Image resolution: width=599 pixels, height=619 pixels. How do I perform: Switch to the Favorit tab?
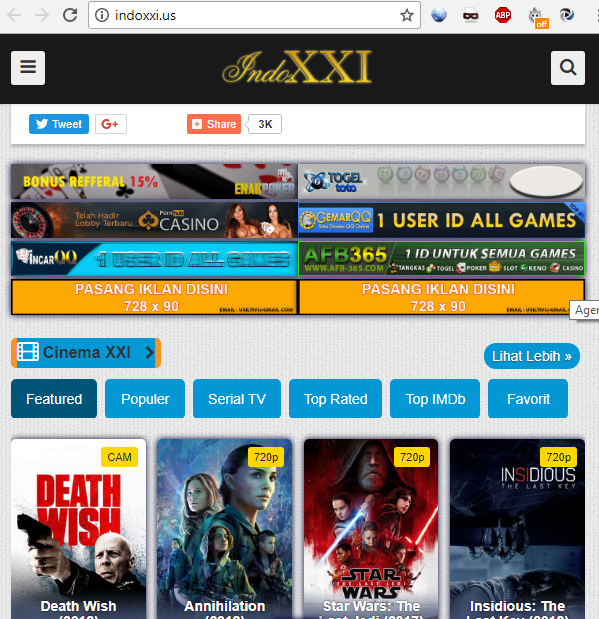528,399
